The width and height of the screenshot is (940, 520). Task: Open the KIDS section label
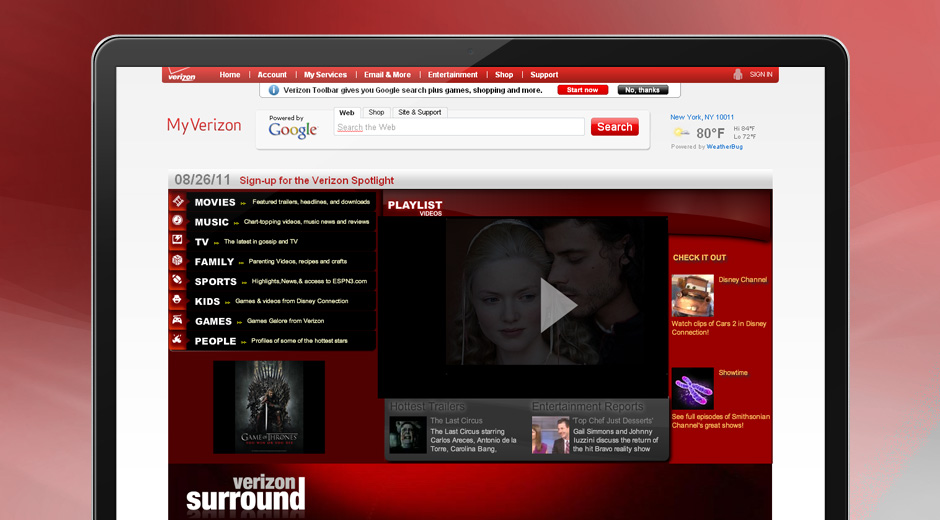coord(207,302)
